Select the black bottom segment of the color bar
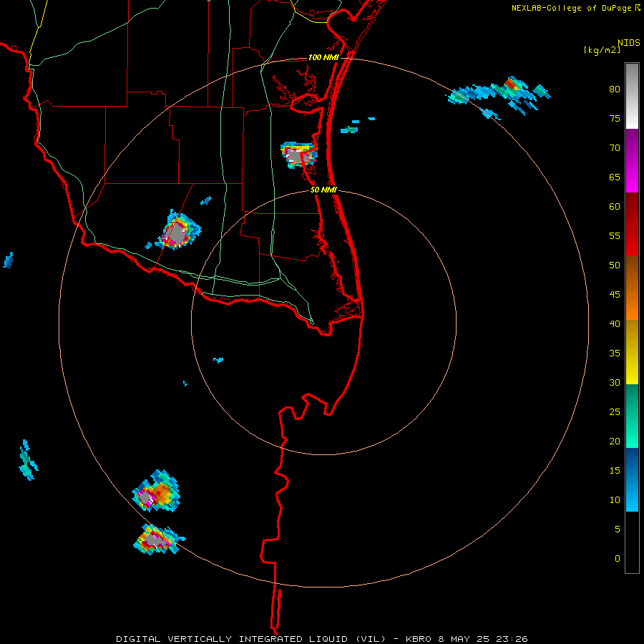644x644 pixels. click(x=632, y=542)
